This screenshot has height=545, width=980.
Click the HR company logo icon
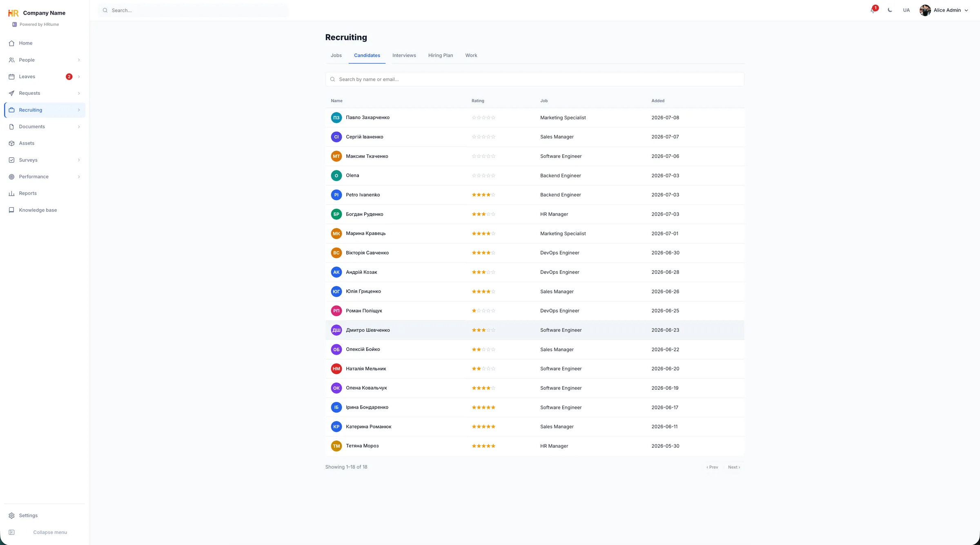pyautogui.click(x=13, y=13)
